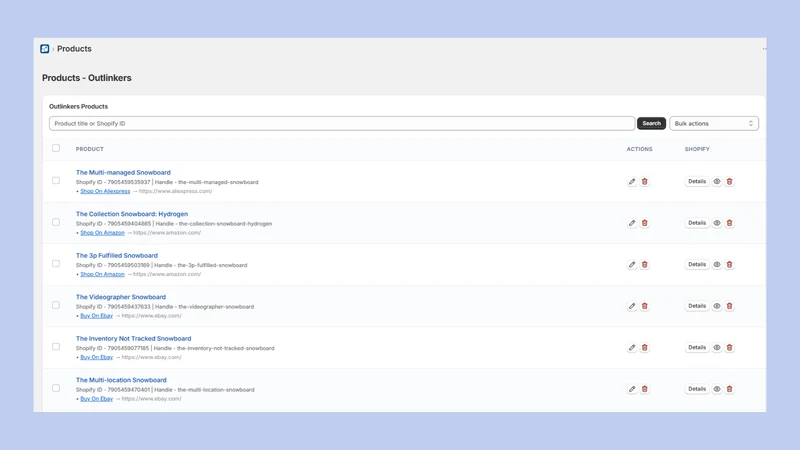800x450 pixels.
Task: Edit The Collection Snowboard: Hydrogen outlink
Action: (632, 223)
